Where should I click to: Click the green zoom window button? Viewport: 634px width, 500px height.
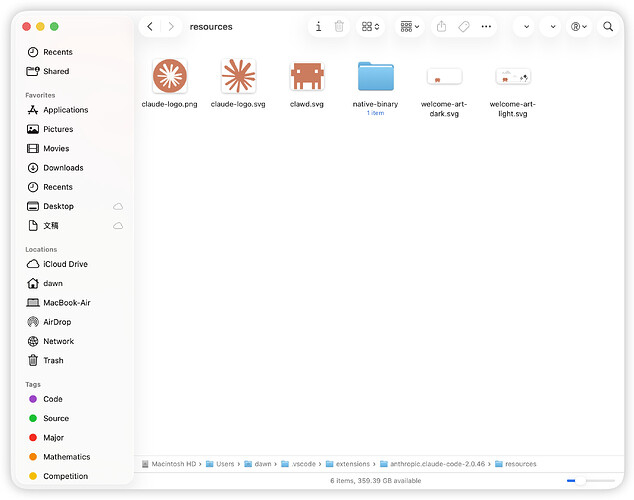pos(54,27)
